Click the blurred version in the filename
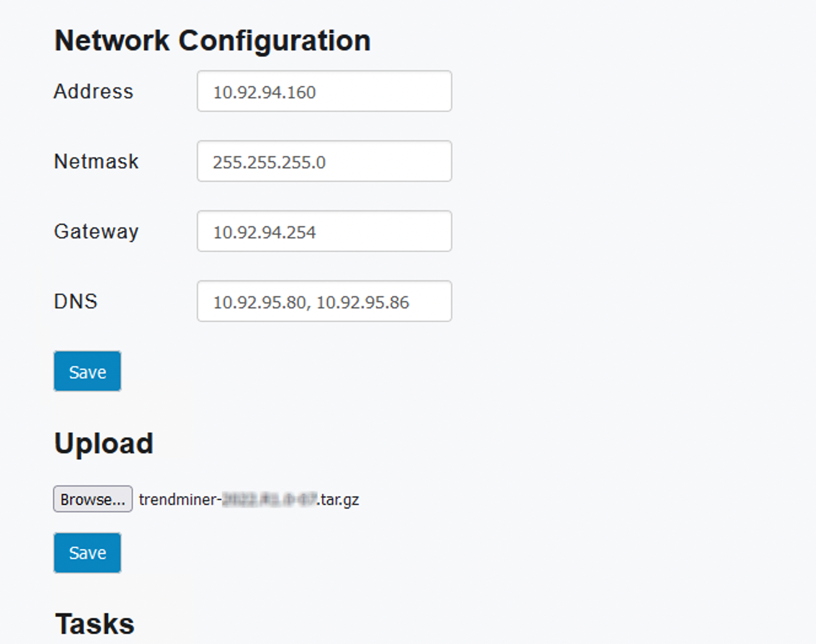816x644 pixels. pos(270,500)
